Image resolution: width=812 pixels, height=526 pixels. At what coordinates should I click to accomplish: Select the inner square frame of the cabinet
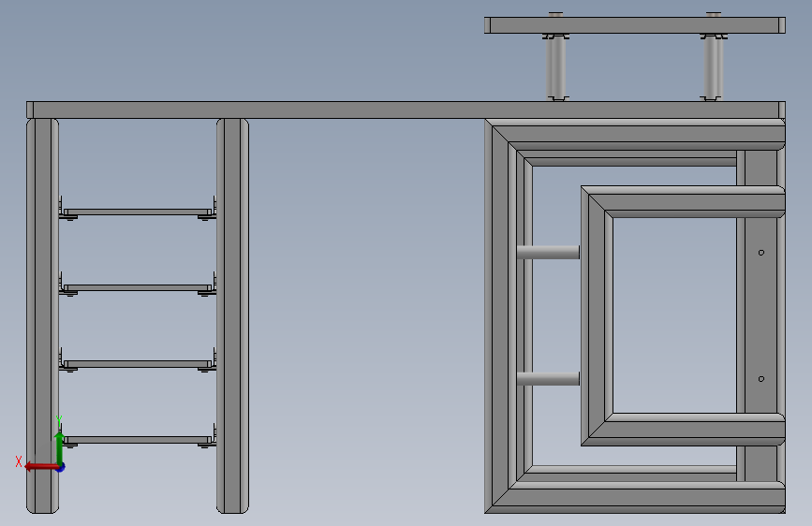(x=597, y=315)
